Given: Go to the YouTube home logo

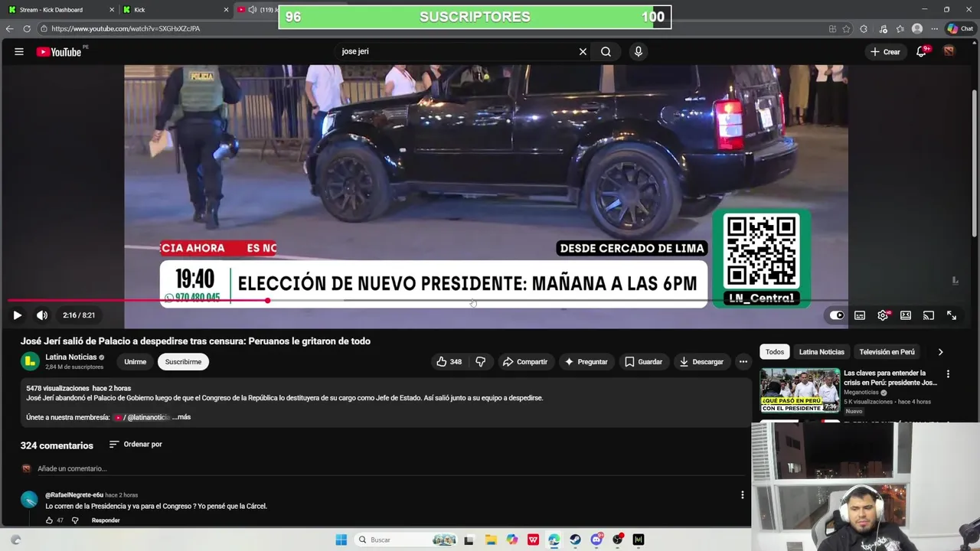Looking at the screenshot, I should [x=59, y=51].
